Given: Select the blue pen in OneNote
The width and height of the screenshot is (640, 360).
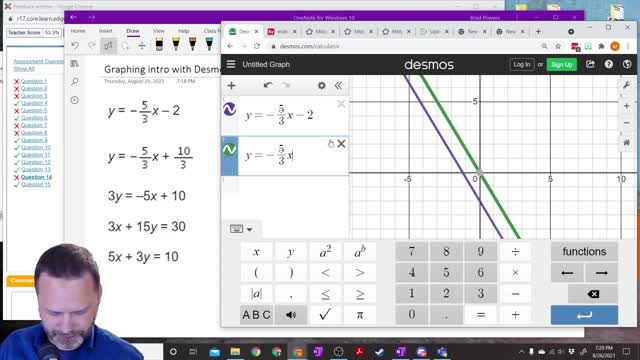Looking at the screenshot, I should (x=209, y=44).
